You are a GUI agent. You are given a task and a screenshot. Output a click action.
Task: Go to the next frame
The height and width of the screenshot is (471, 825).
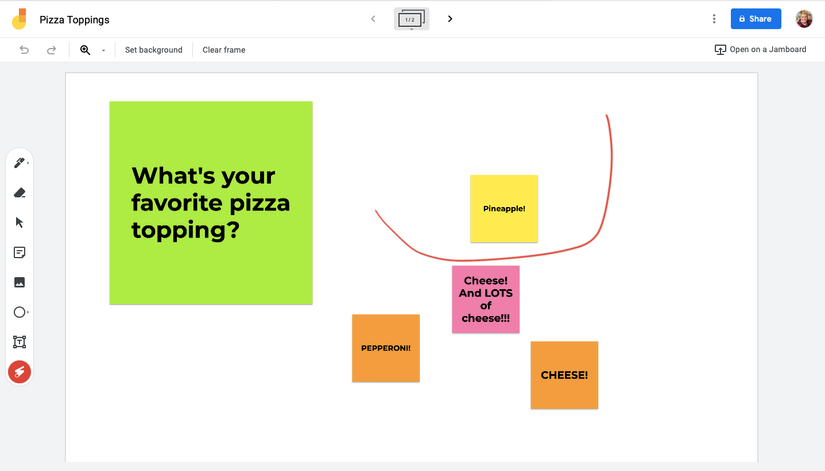450,19
